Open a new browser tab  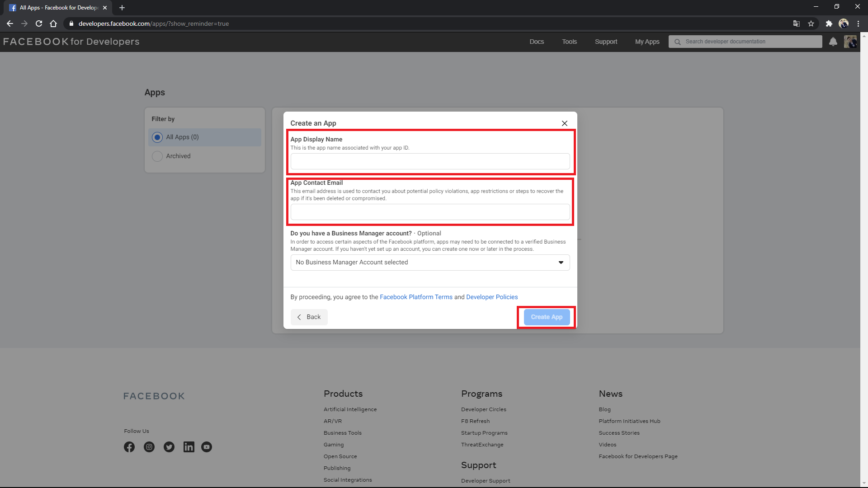point(122,8)
